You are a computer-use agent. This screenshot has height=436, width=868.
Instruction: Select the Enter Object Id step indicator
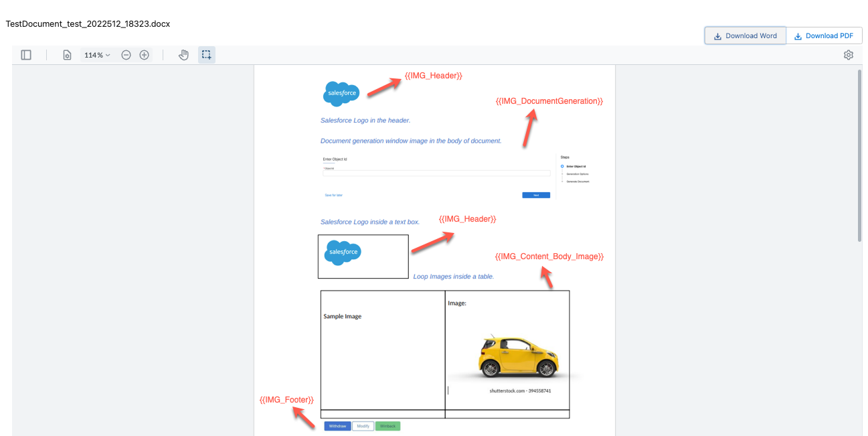point(577,166)
